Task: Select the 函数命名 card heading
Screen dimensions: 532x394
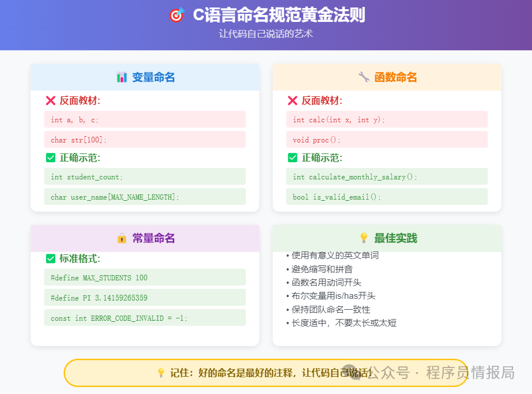Action: click(x=395, y=77)
